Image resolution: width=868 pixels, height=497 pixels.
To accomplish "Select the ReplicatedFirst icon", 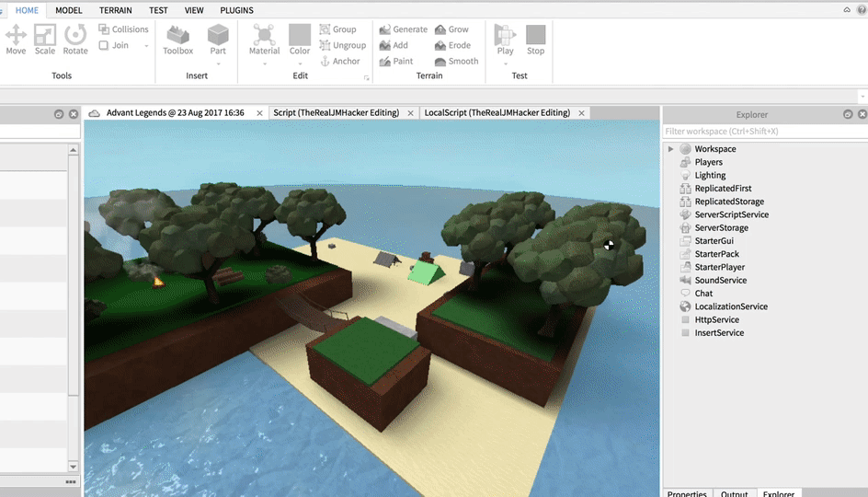I will 685,189.
